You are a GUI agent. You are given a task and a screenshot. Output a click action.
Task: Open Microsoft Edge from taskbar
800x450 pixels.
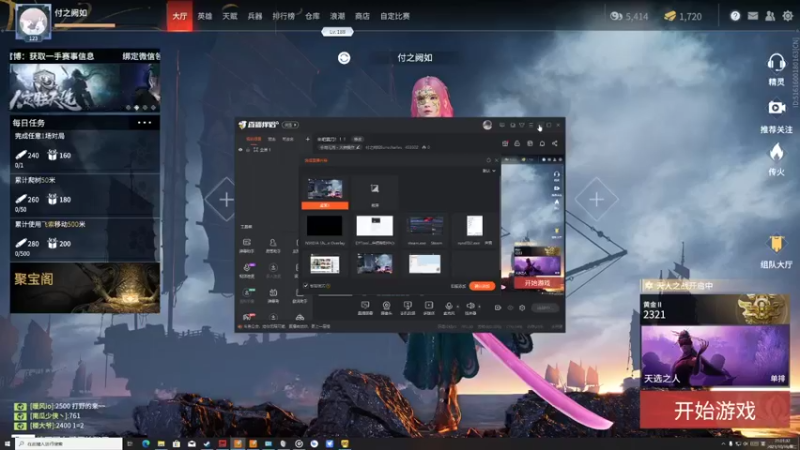pyautogui.click(x=145, y=444)
